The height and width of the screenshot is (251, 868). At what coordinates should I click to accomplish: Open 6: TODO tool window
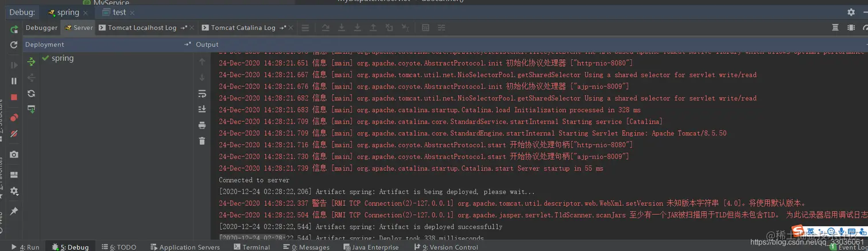(119, 247)
